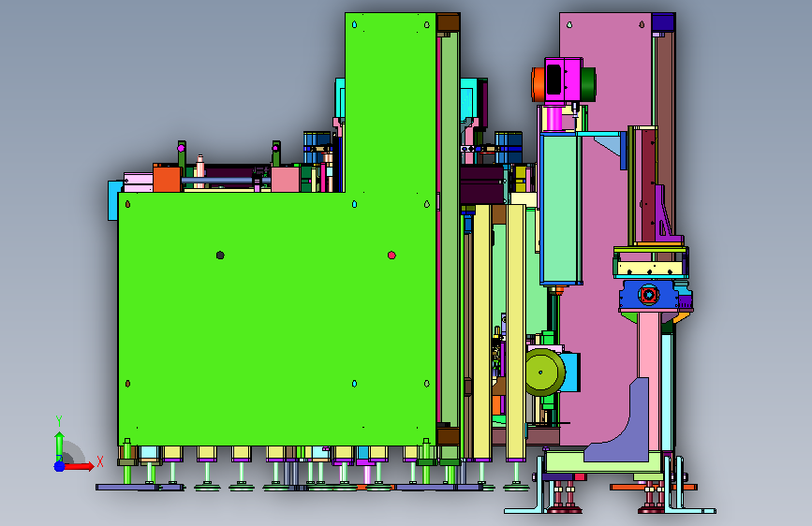The image size is (812, 526).
Task: Select the pale green base plate of right frame
Action: click(603, 462)
